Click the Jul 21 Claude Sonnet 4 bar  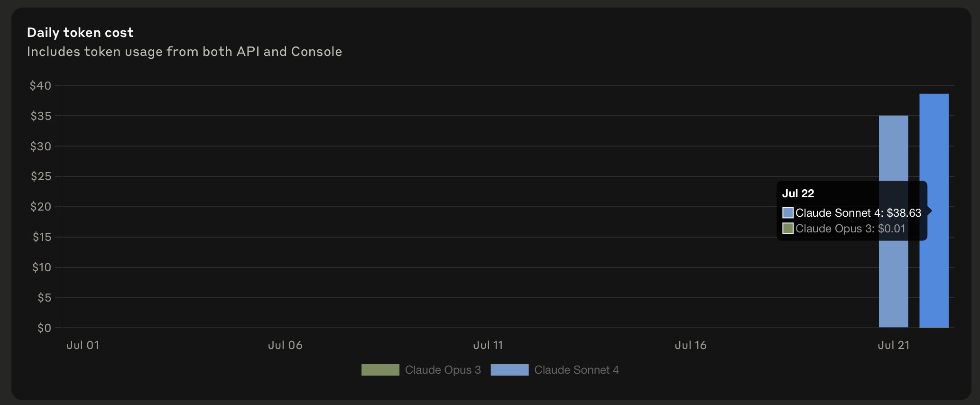tap(893, 221)
